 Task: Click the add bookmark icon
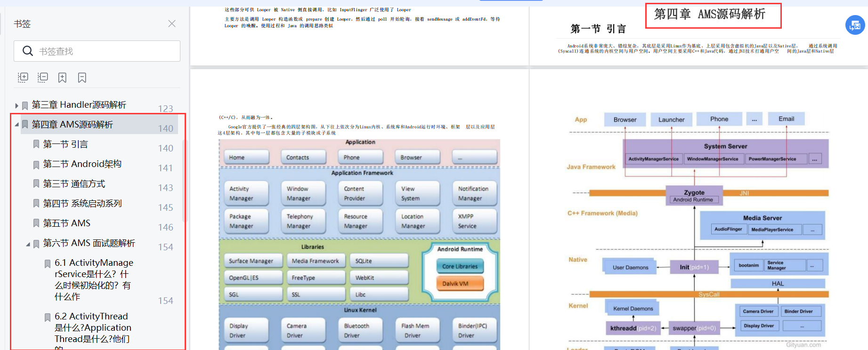click(62, 78)
